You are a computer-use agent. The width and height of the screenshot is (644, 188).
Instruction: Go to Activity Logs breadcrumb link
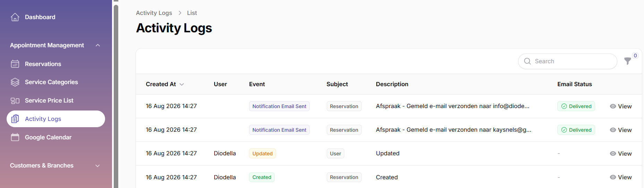[154, 13]
